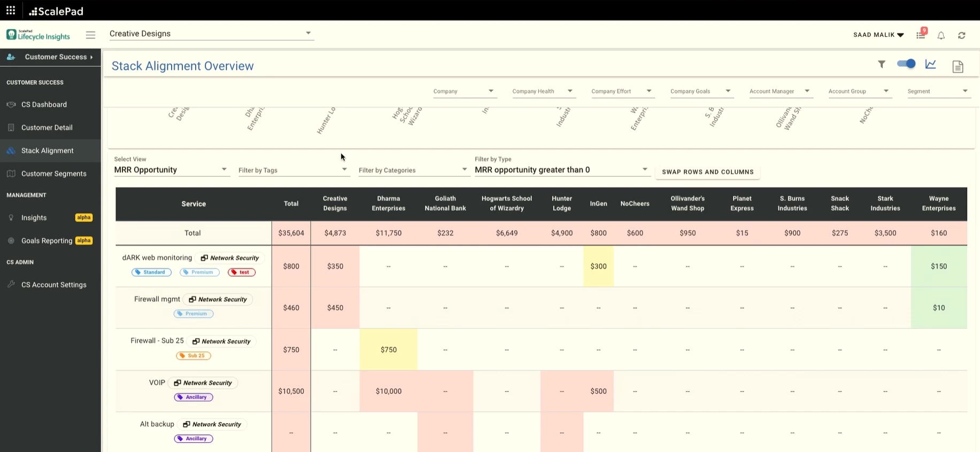Click the $10,000 VOIP cell
The image size is (980, 452).
tap(389, 392)
